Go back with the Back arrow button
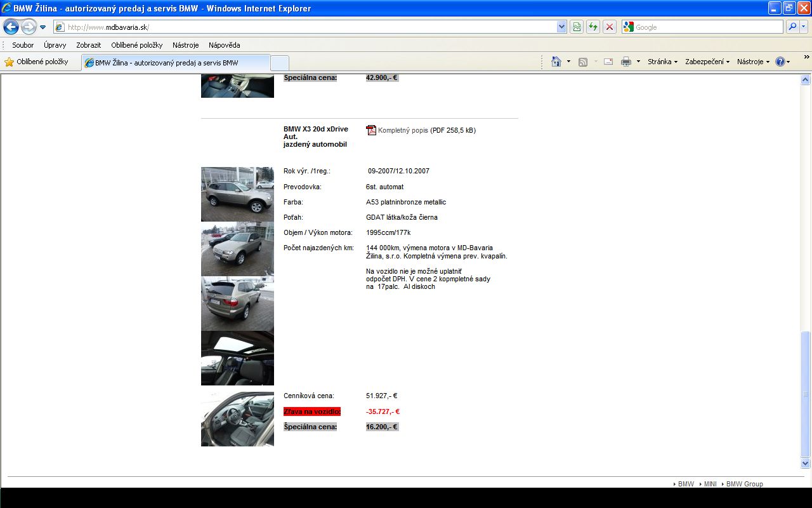The height and width of the screenshot is (508, 812). click(11, 27)
